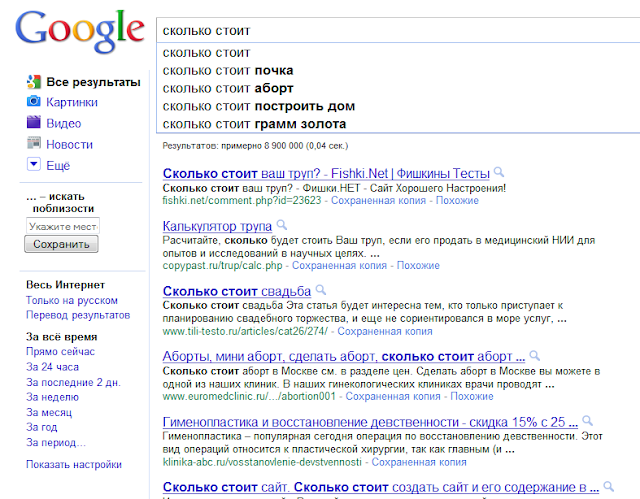Expand the Ещё arrow icon
This screenshot has height=499, width=640.
pyautogui.click(x=33, y=164)
